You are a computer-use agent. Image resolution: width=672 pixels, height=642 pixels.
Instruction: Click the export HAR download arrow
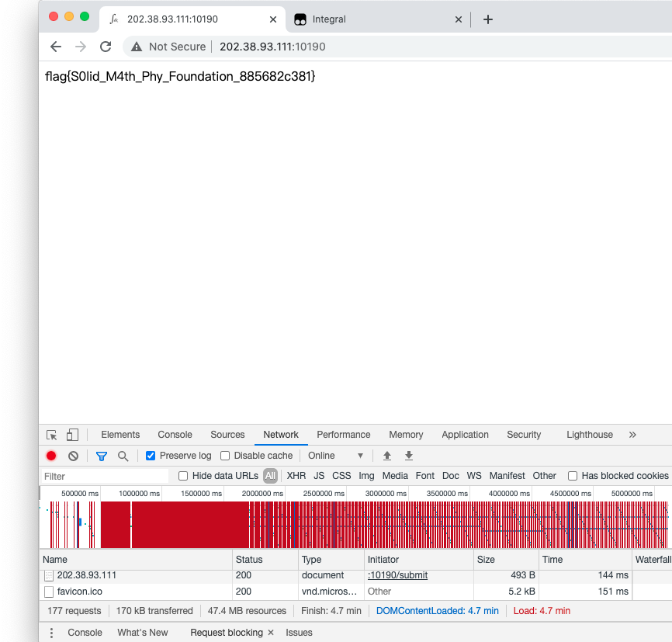pos(409,456)
